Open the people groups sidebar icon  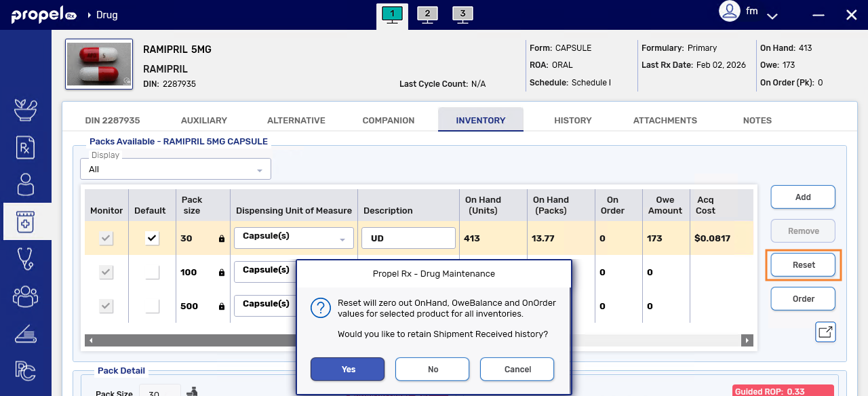[x=25, y=296]
